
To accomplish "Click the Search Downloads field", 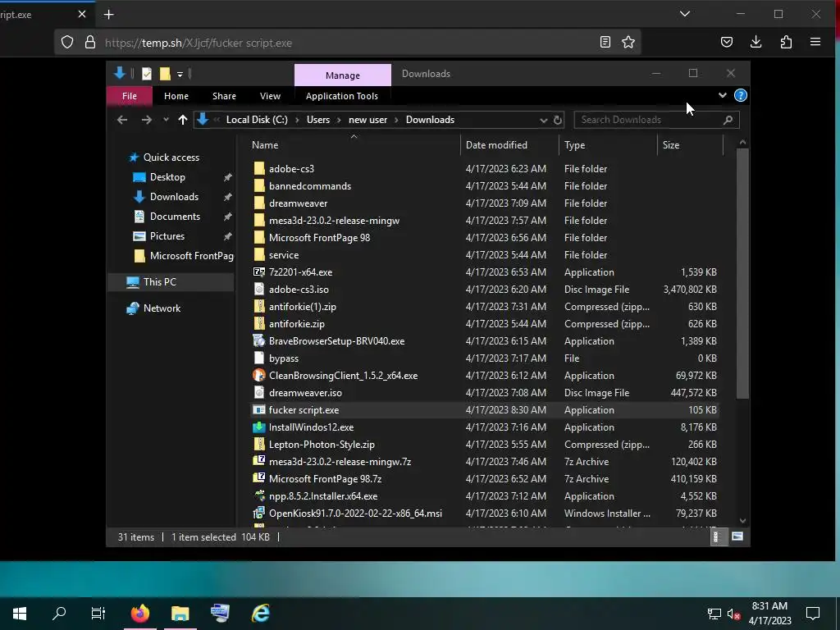I will click(x=656, y=120).
